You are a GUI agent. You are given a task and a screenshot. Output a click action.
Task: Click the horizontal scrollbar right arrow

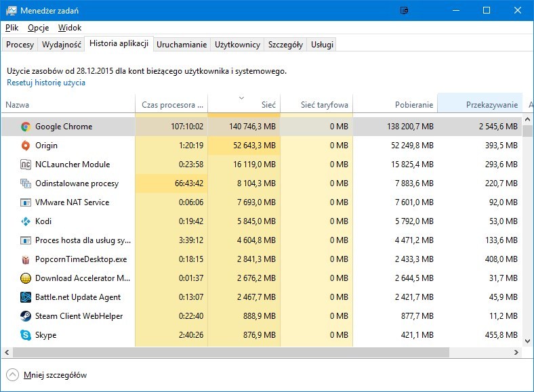click(x=516, y=353)
